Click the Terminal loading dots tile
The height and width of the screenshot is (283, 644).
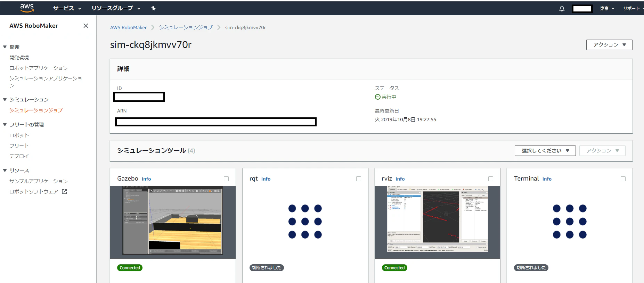570,222
